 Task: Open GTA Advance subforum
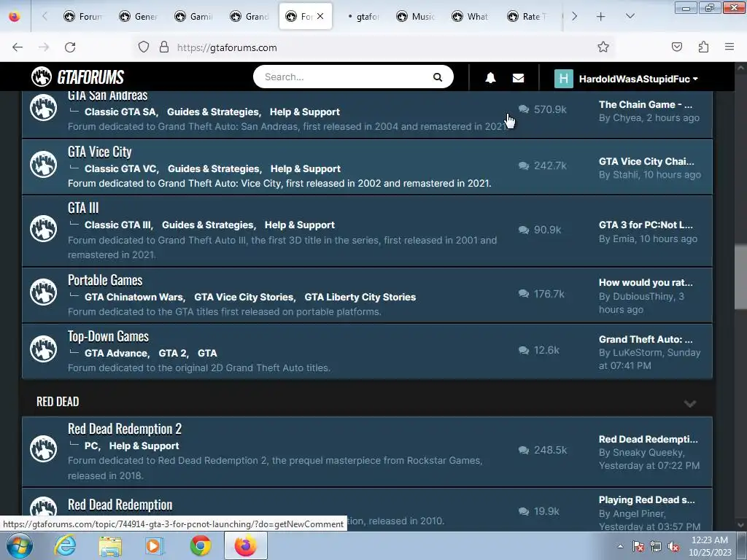[116, 353]
